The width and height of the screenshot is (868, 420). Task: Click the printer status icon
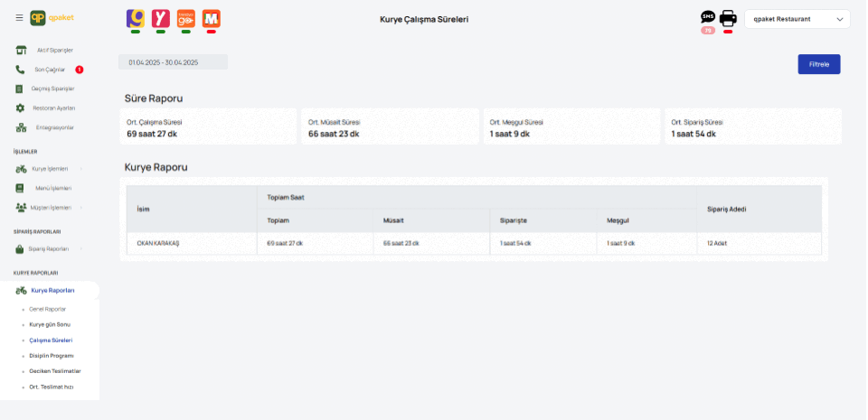click(728, 18)
